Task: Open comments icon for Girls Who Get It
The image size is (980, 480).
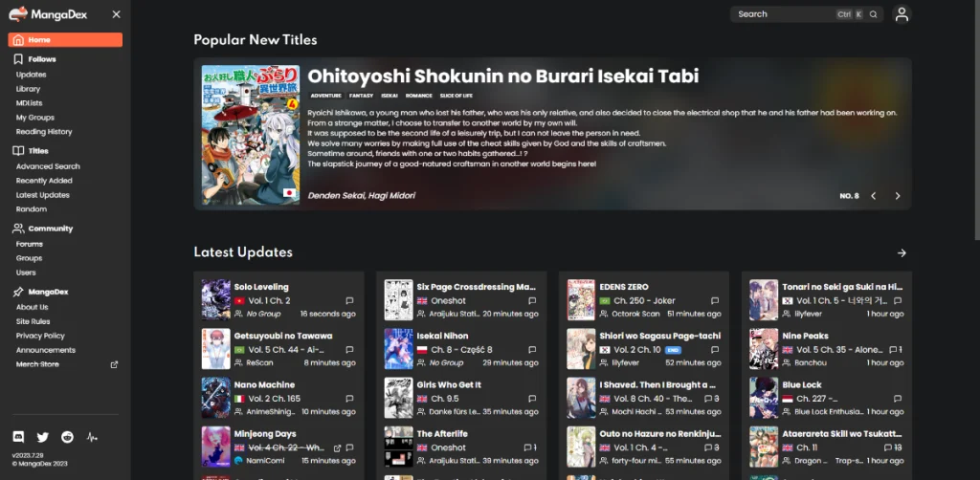Action: 532,398
